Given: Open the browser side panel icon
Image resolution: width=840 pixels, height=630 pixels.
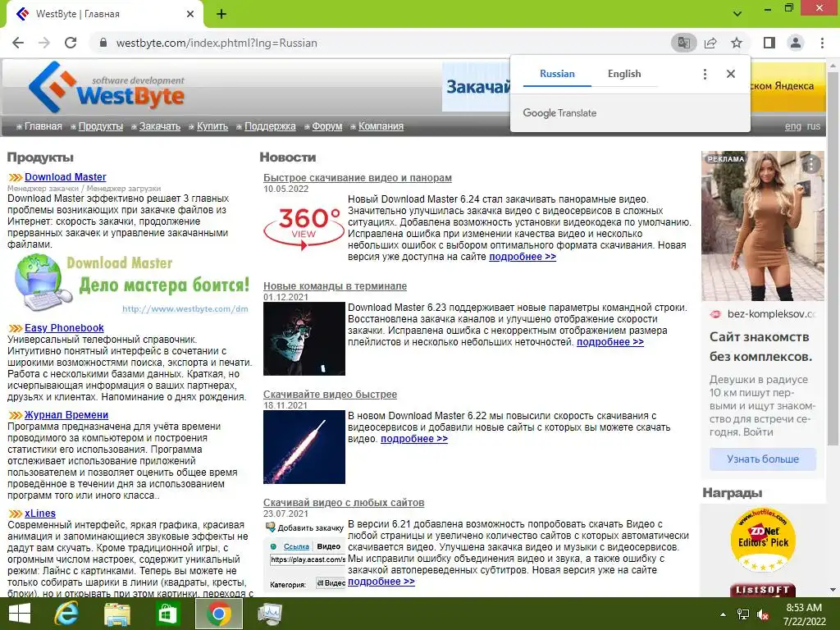Looking at the screenshot, I should tap(769, 43).
